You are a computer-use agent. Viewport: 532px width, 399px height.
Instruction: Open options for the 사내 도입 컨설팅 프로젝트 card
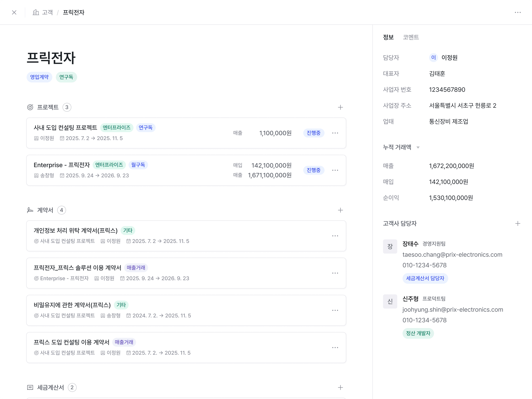tap(335, 133)
